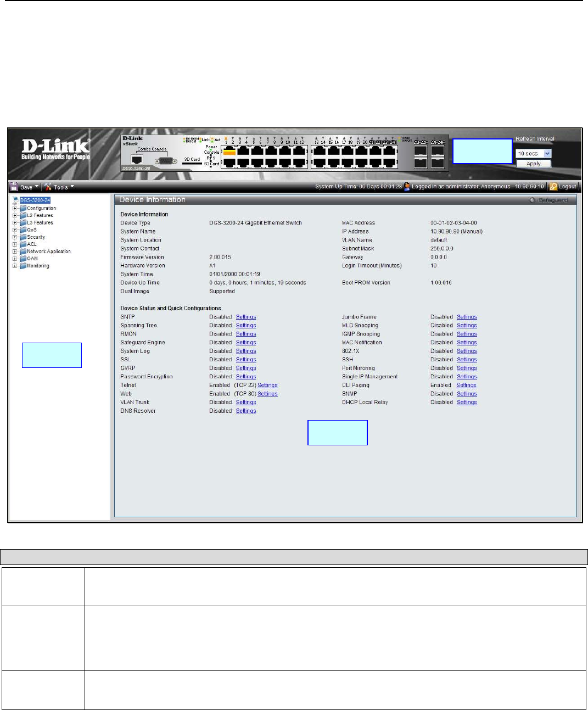
Task: Open the CLI Paging Settings link
Action: (466, 385)
